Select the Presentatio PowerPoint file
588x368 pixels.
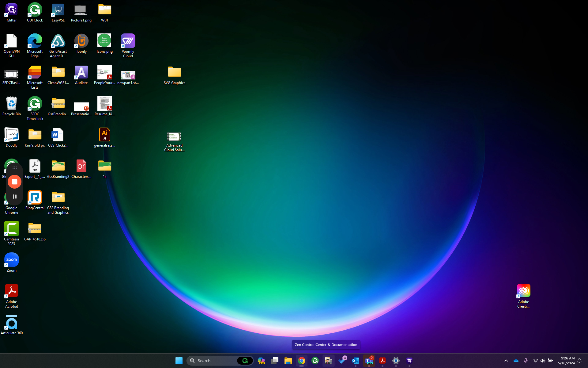(x=81, y=109)
